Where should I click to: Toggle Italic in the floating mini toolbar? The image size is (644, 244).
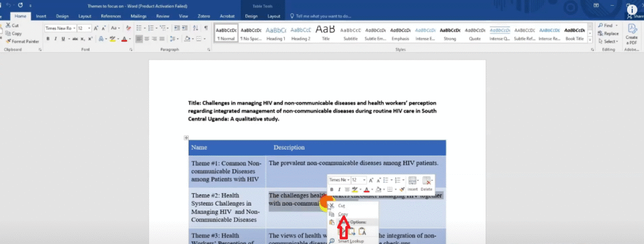click(x=339, y=189)
